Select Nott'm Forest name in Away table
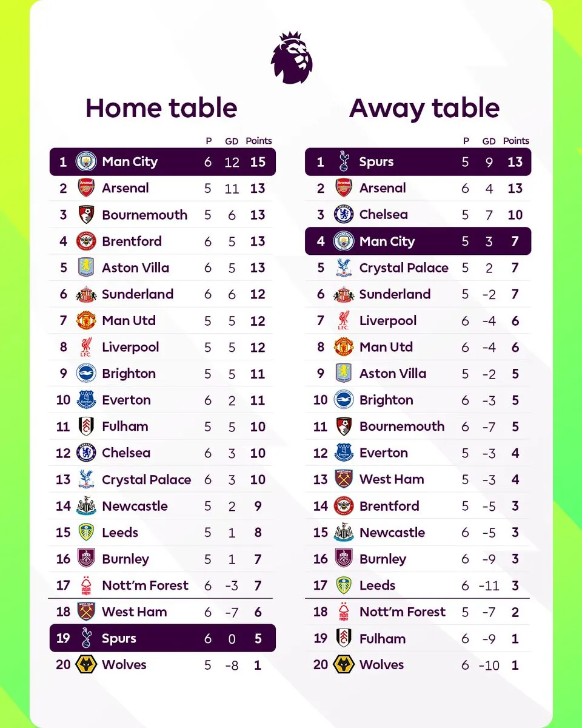The height and width of the screenshot is (728, 582). click(402, 612)
